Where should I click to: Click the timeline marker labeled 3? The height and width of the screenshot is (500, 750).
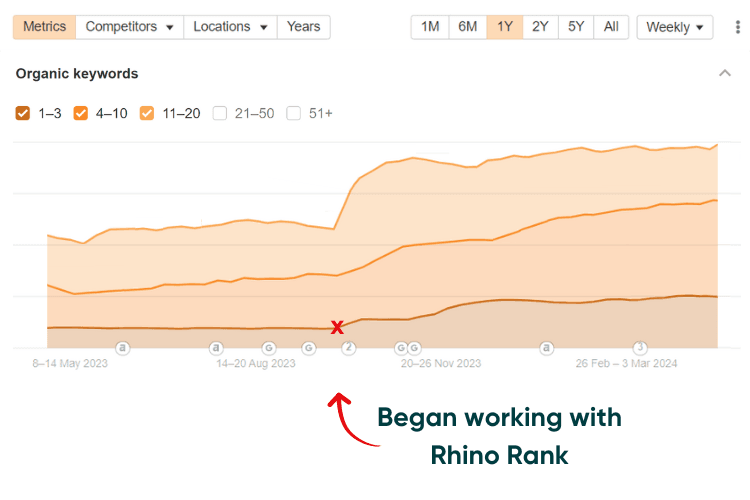click(x=641, y=348)
